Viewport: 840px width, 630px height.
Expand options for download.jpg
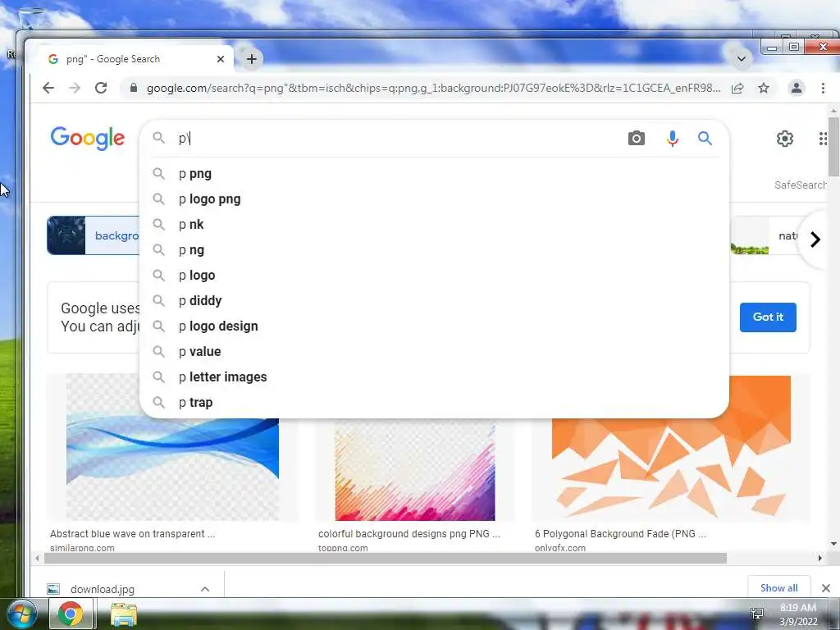[x=204, y=589]
